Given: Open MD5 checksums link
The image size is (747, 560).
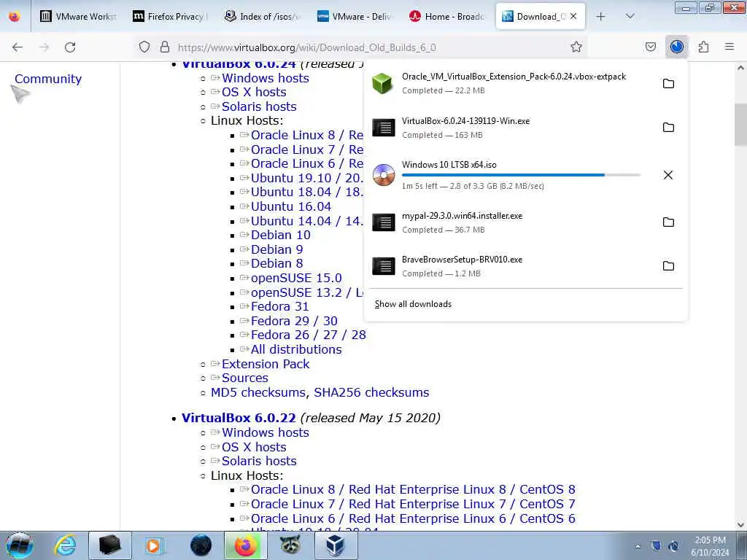Looking at the screenshot, I should click(258, 392).
